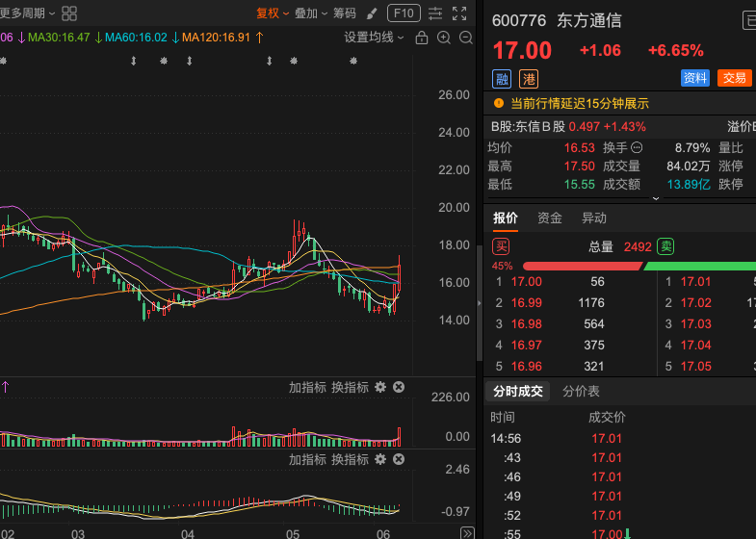Select the 分价表 tab
The image size is (756, 539).
point(581,391)
